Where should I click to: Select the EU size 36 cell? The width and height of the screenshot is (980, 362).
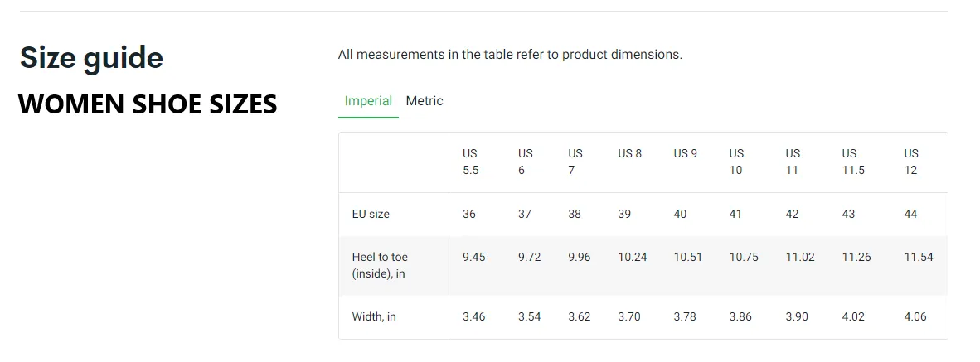(468, 214)
